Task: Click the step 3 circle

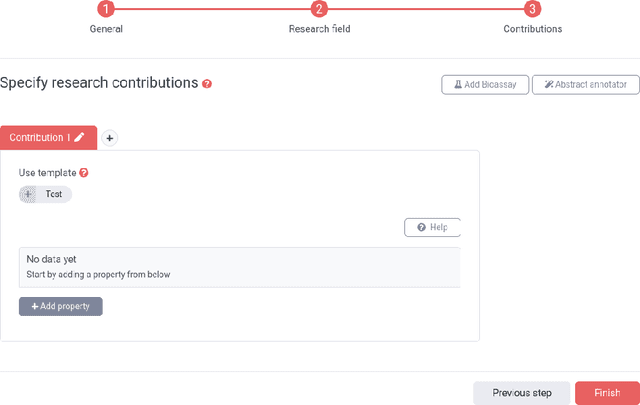Action: tap(532, 9)
